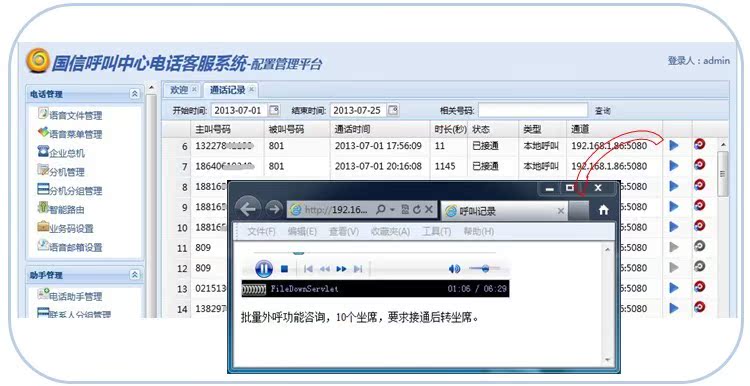Adjust the media player volume slider
Screen dimensions: 750x386
coord(485,269)
